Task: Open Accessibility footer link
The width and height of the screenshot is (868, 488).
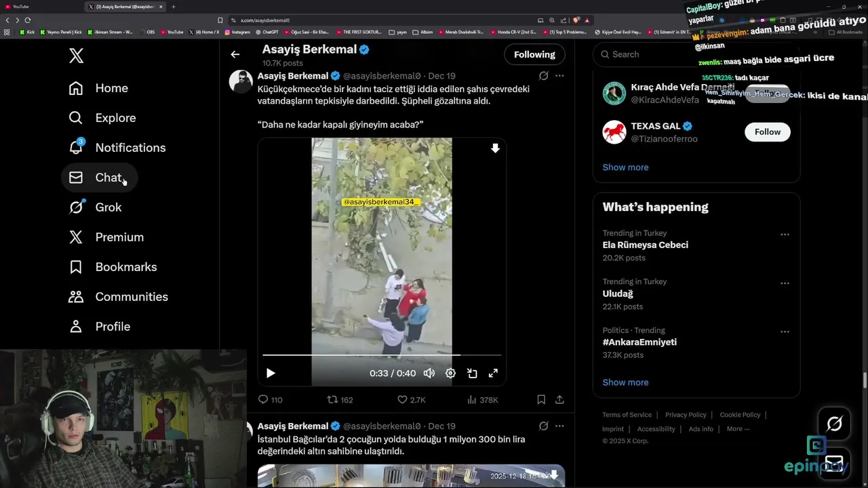Action: pyautogui.click(x=656, y=429)
